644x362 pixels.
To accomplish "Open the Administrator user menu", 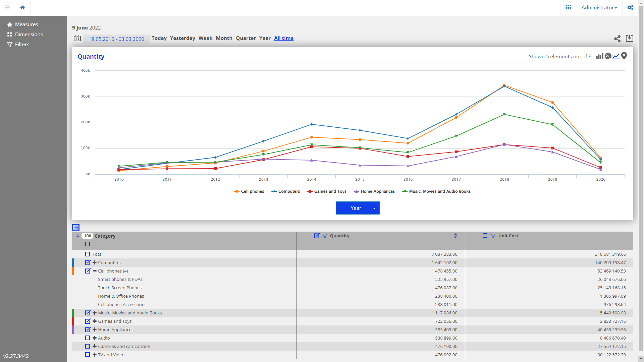I will click(x=599, y=7).
